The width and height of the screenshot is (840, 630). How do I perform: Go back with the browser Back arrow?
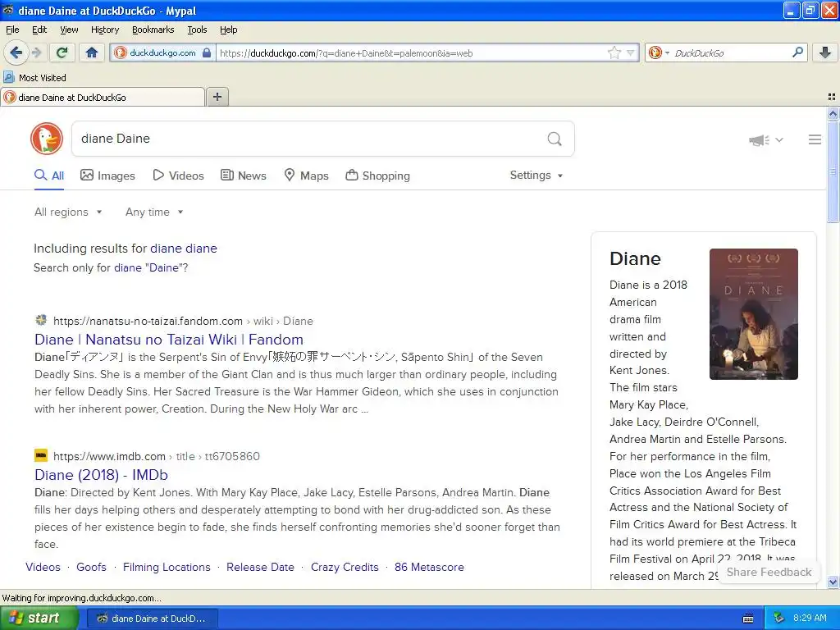16,52
